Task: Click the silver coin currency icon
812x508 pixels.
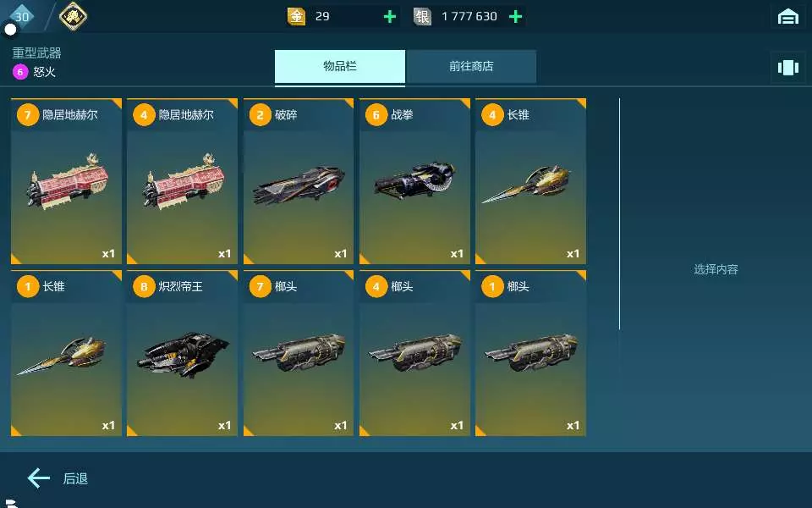Action: [x=422, y=17]
